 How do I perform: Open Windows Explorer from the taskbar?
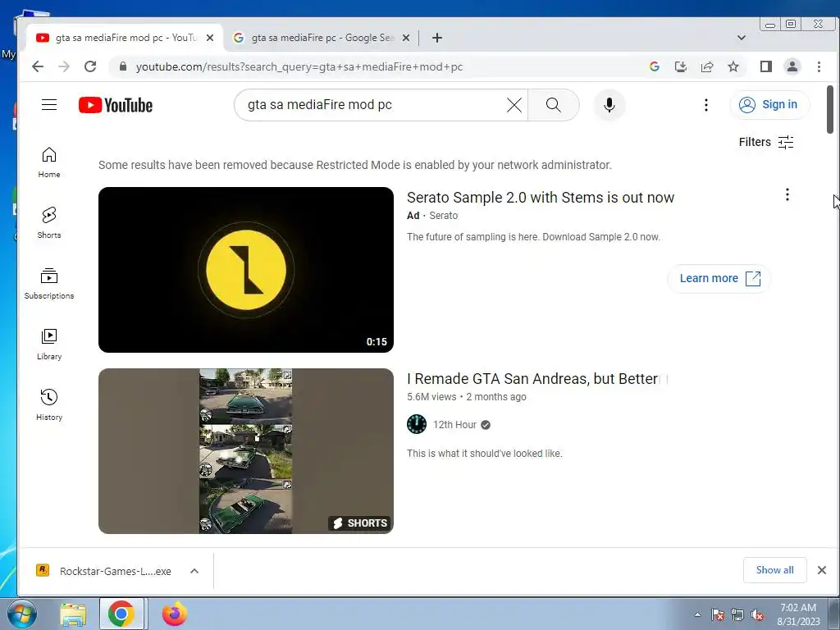tap(73, 614)
